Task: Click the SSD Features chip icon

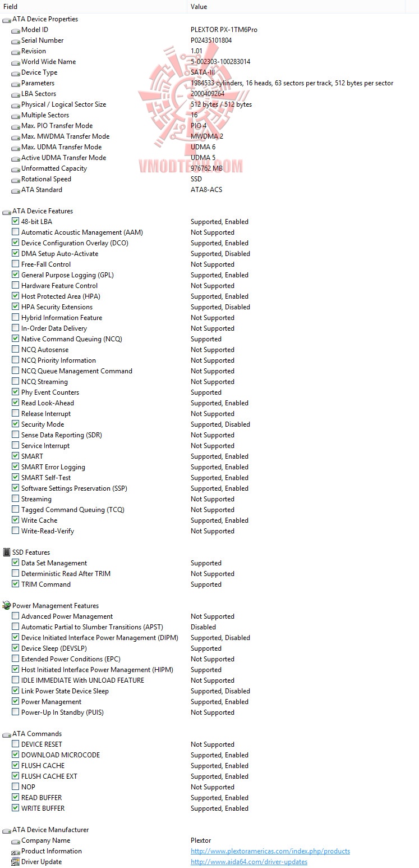Action: [x=6, y=552]
